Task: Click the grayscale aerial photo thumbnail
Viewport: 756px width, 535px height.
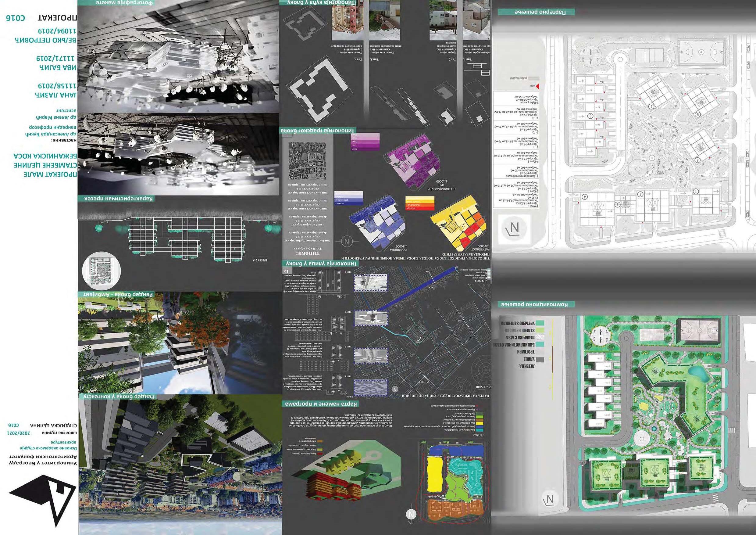Action: pos(307,160)
